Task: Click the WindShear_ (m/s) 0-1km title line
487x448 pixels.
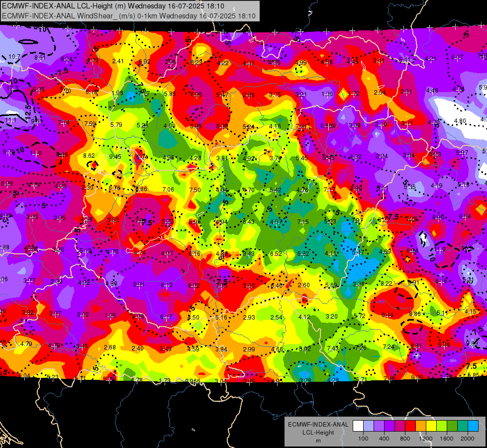Action: click(128, 16)
